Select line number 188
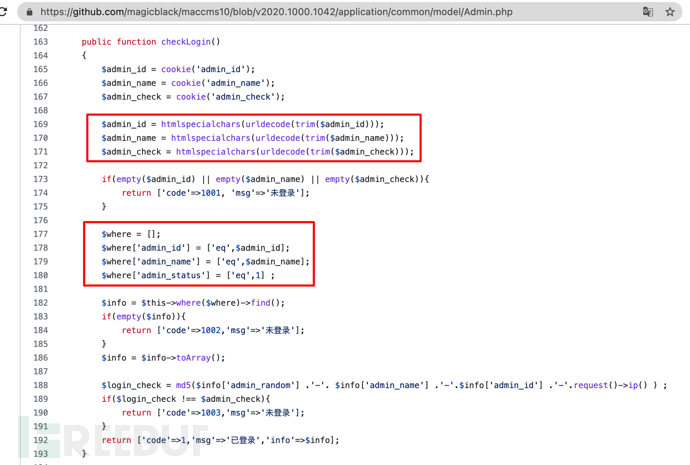The height and width of the screenshot is (465, 690). (40, 385)
